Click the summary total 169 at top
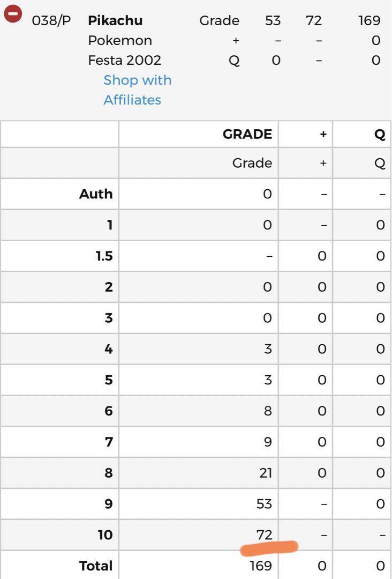The height and width of the screenshot is (579, 392). coord(369,21)
